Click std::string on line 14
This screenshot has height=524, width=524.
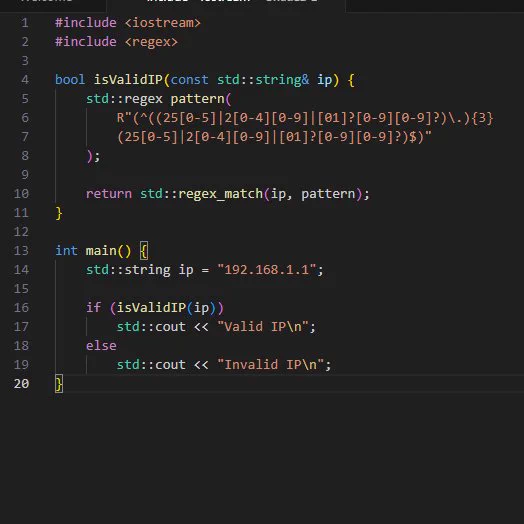(x=128, y=270)
